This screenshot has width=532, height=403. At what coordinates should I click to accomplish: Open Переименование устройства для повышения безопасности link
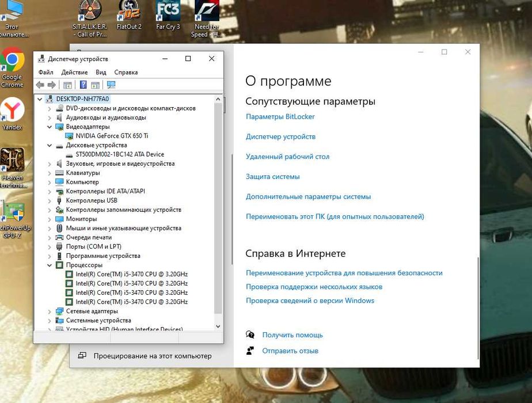[x=344, y=273]
